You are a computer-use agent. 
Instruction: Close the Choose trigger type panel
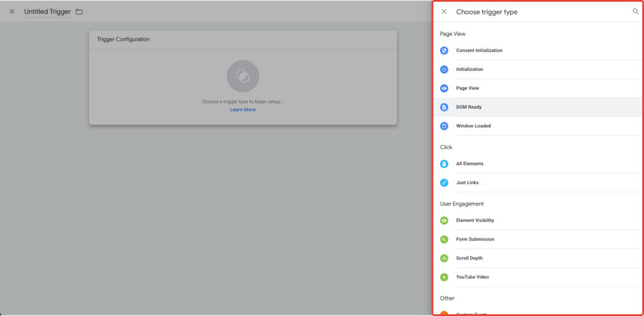coord(444,11)
